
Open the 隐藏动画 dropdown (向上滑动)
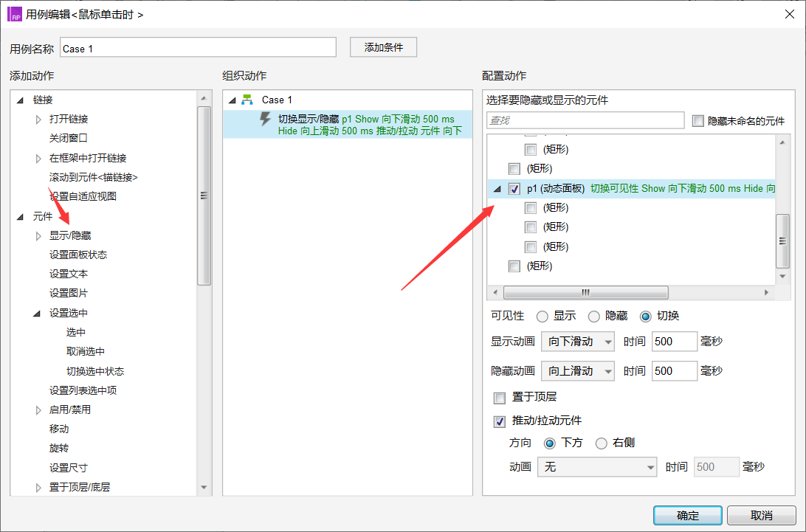(x=578, y=371)
